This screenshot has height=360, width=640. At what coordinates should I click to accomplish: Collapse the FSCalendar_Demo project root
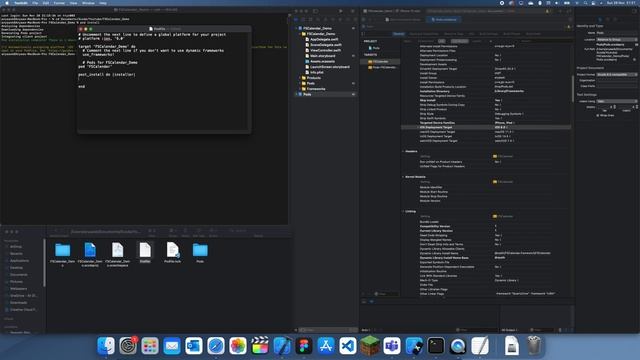click(x=297, y=28)
